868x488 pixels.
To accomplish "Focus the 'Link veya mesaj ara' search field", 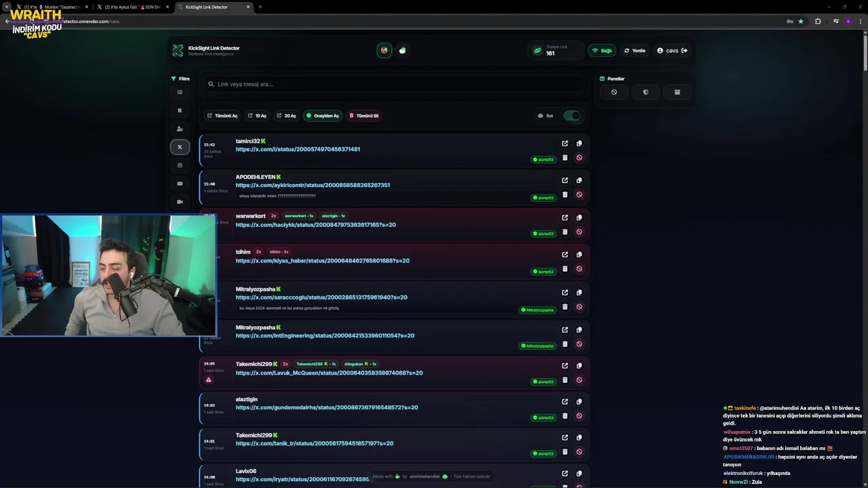I will click(x=393, y=84).
